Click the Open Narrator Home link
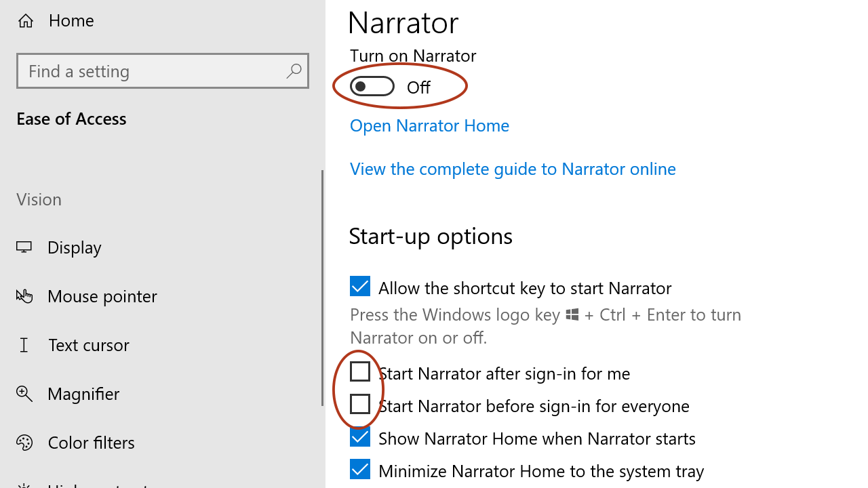The image size is (868, 488). click(429, 125)
